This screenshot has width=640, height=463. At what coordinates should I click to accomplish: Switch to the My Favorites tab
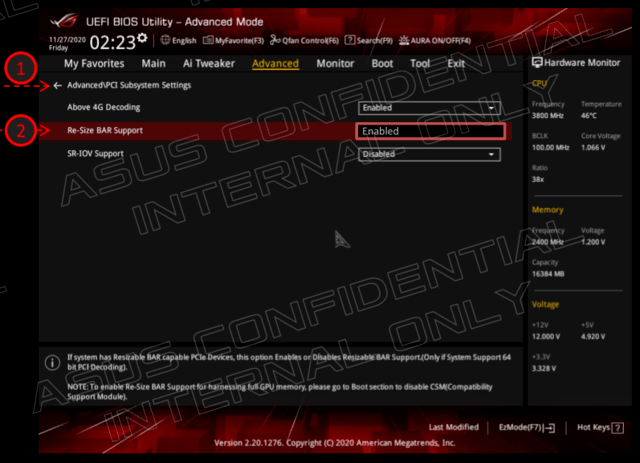pos(94,64)
